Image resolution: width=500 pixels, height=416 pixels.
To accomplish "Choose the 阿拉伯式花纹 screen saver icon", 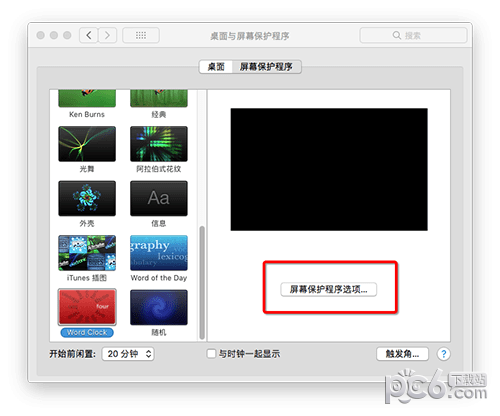I will click(x=159, y=144).
